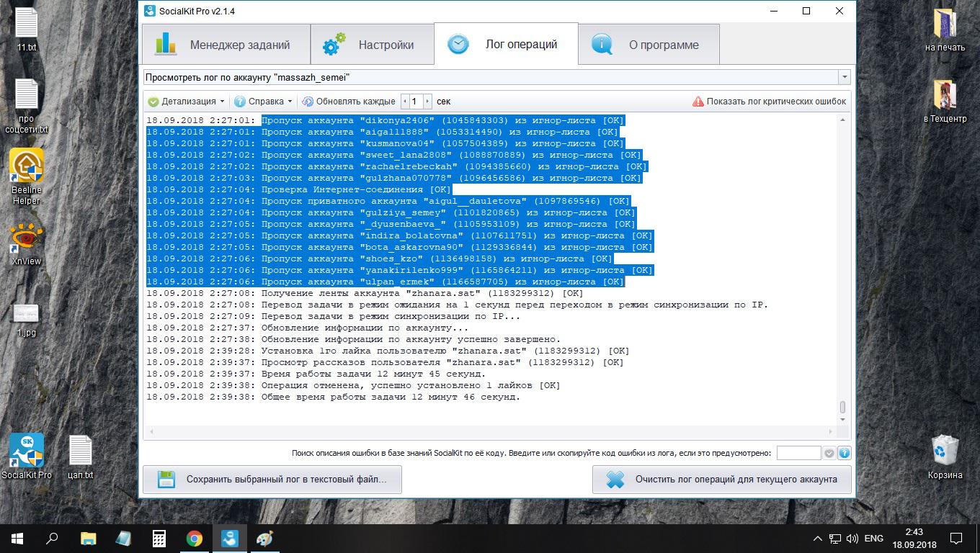Viewport: 980px width, 553px height.
Task: Click the horizontal scrollbar left arrow
Action: pos(151,431)
